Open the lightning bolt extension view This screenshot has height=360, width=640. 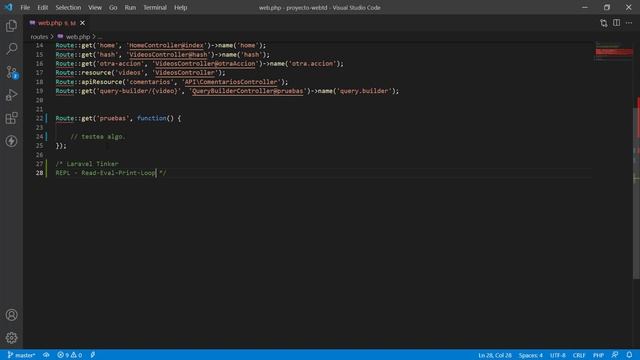tap(11, 141)
